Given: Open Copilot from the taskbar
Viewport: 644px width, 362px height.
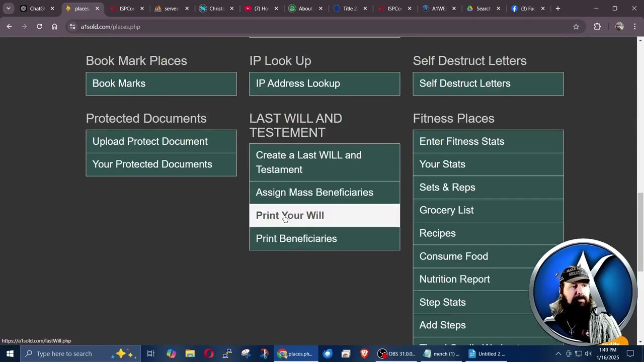Looking at the screenshot, I should [x=171, y=353].
